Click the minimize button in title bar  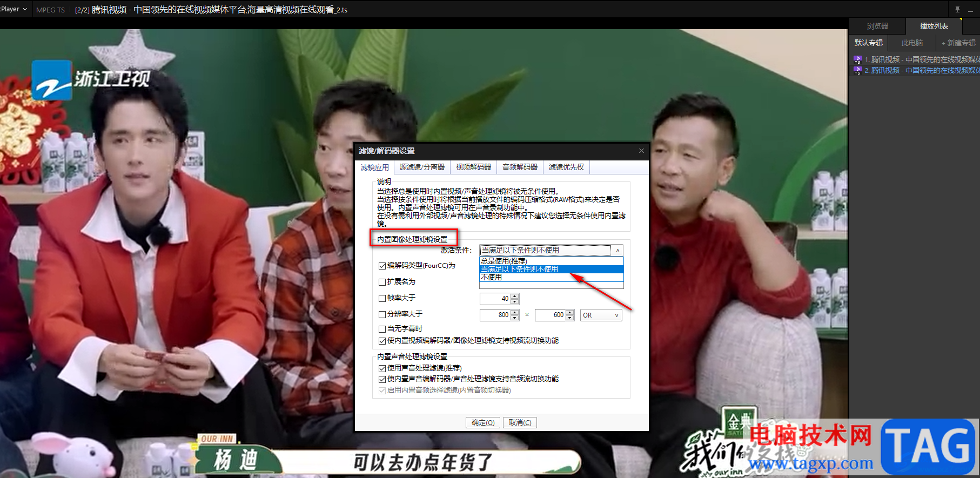pos(971,10)
